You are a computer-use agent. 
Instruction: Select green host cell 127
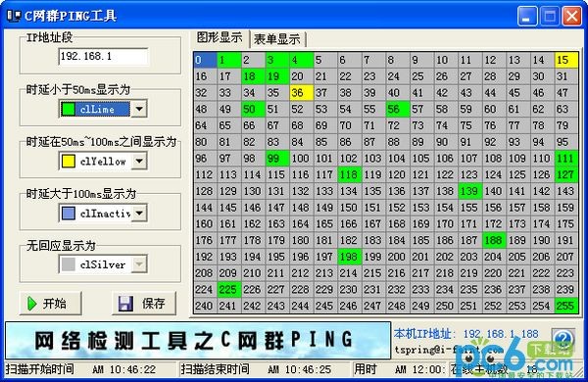tap(566, 174)
